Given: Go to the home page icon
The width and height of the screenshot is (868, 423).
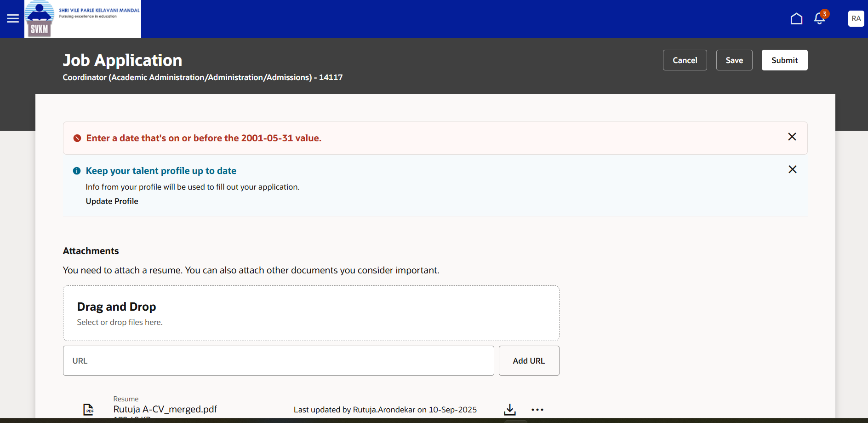Looking at the screenshot, I should click(796, 18).
